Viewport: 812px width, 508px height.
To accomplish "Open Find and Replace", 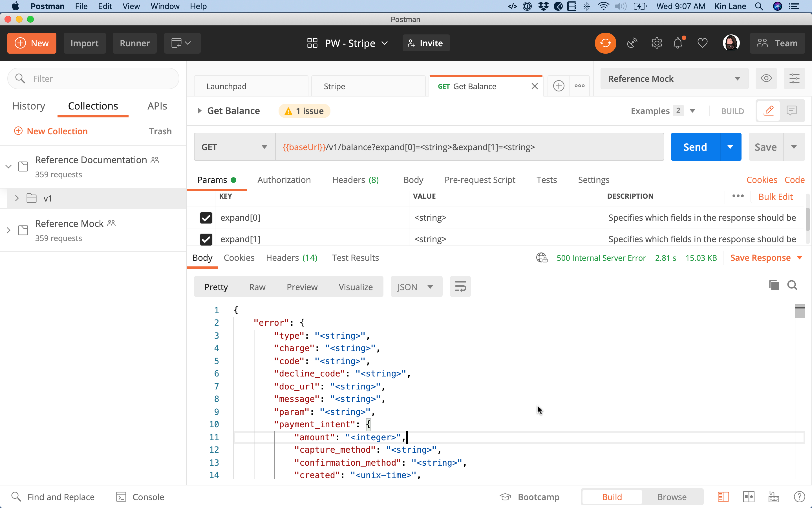I will coord(53,497).
